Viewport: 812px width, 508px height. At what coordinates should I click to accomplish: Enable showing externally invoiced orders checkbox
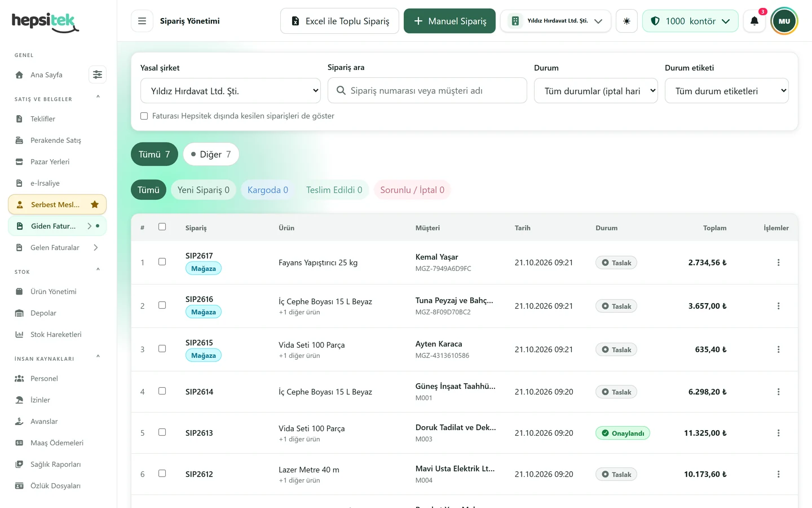tap(144, 116)
